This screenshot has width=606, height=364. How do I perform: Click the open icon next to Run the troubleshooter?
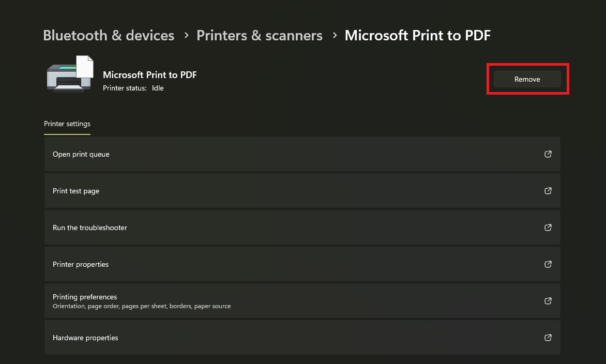coord(548,228)
